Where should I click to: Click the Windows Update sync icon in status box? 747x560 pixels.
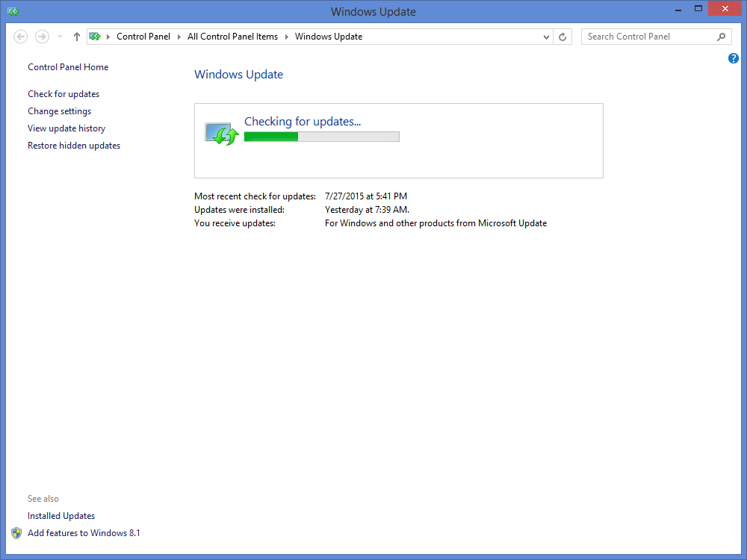(221, 134)
